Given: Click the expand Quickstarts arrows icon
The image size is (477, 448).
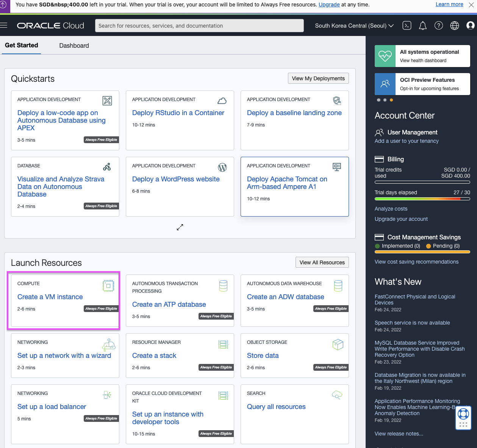Looking at the screenshot, I should click(180, 227).
